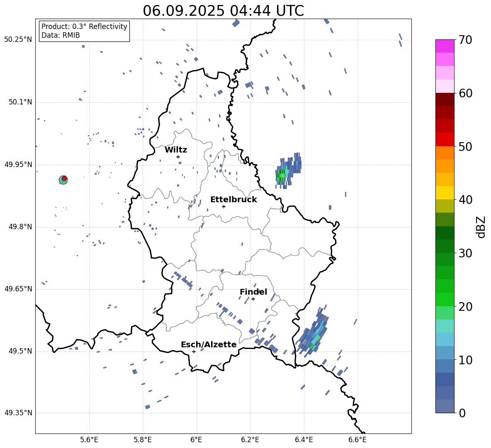
Task: Click the Product: 0.3° Reflectivity text
Action: 84,27
